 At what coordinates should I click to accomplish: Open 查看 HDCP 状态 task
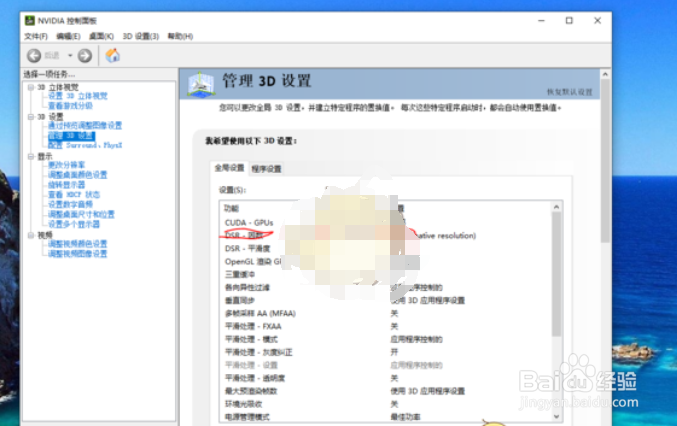(74, 195)
